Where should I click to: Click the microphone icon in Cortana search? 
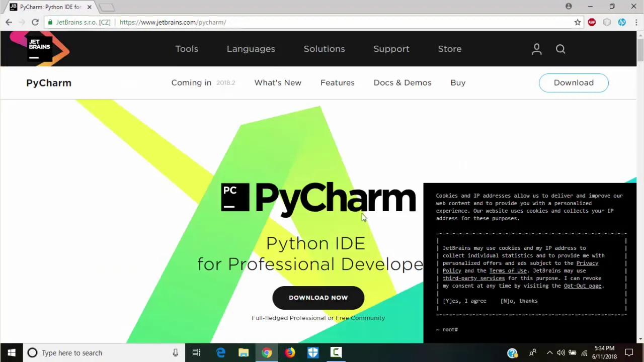coord(176,353)
